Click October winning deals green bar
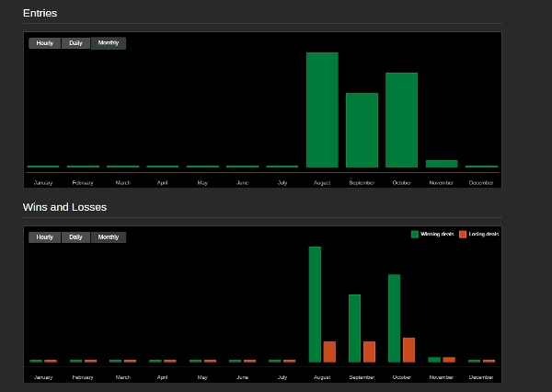552x392 pixels. point(395,318)
